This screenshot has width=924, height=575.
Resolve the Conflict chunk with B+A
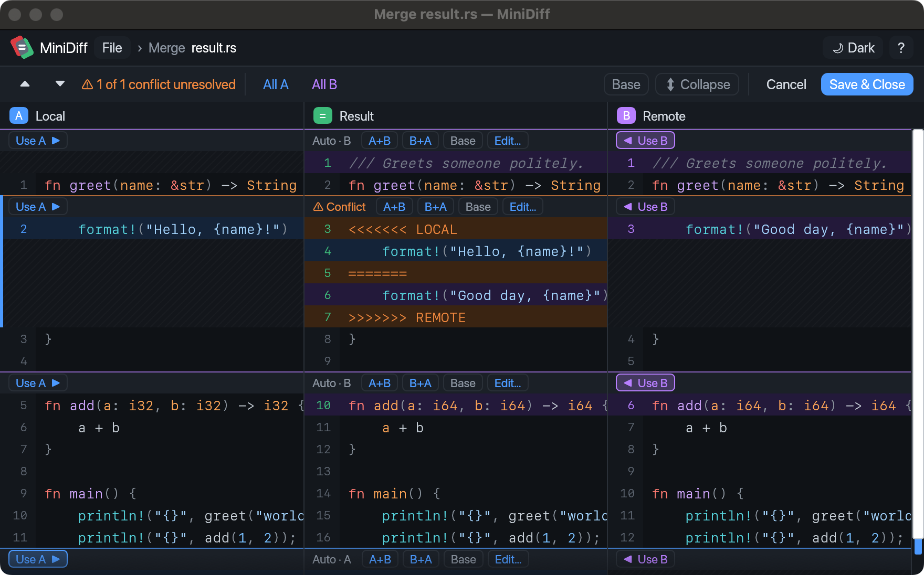436,207
